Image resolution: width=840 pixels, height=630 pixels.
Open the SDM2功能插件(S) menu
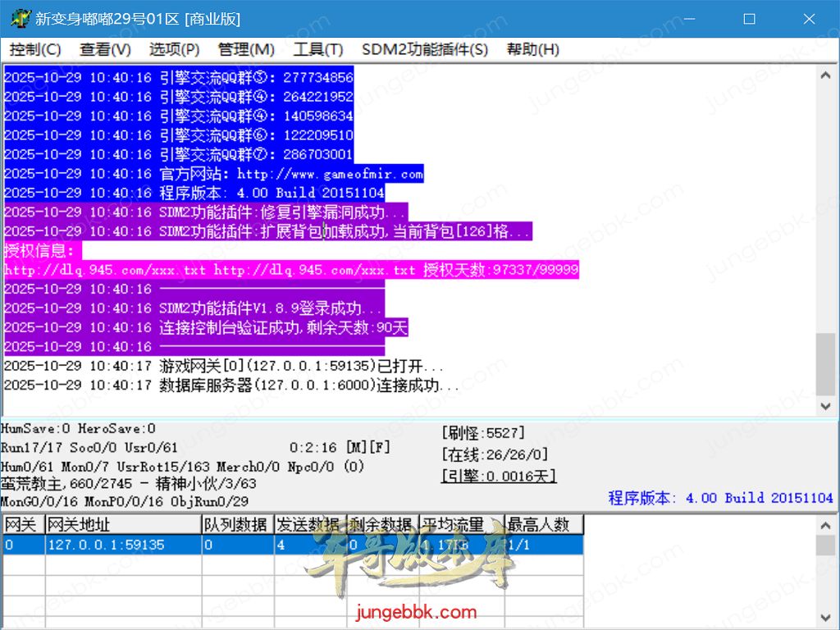tap(424, 49)
